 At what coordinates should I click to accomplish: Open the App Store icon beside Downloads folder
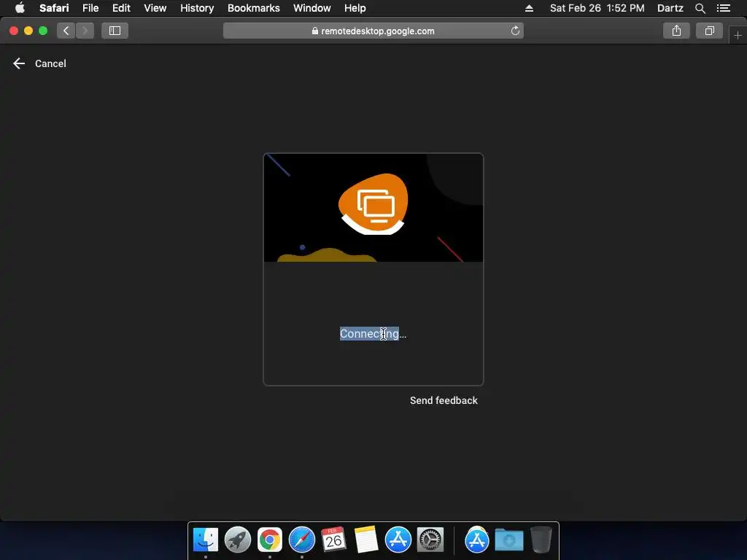click(477, 540)
